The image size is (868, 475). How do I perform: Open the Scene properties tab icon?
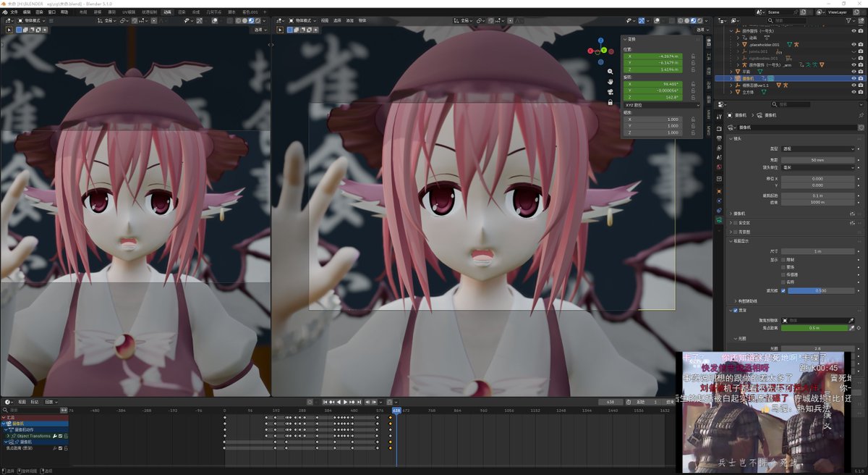(719, 156)
